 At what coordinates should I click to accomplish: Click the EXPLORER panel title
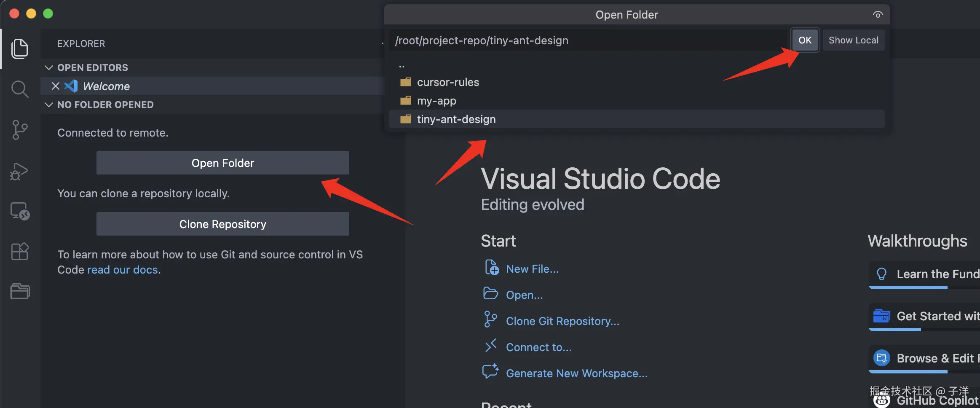[81, 43]
